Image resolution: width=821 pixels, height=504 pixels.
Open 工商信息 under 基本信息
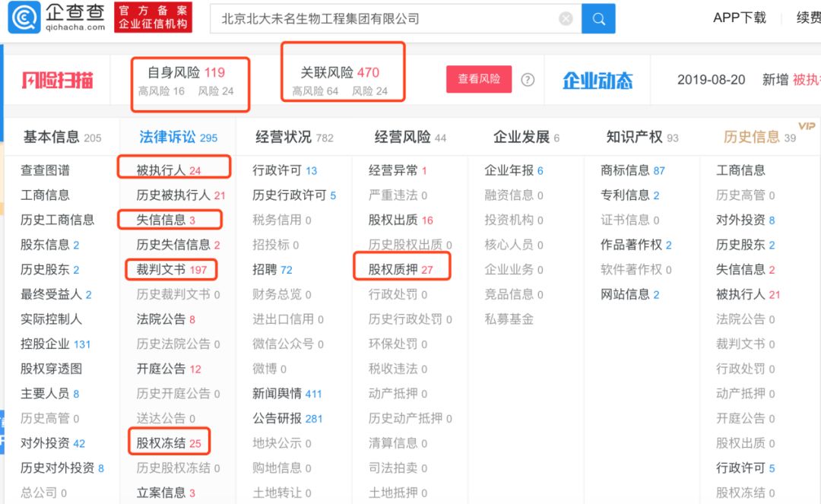click(45, 195)
